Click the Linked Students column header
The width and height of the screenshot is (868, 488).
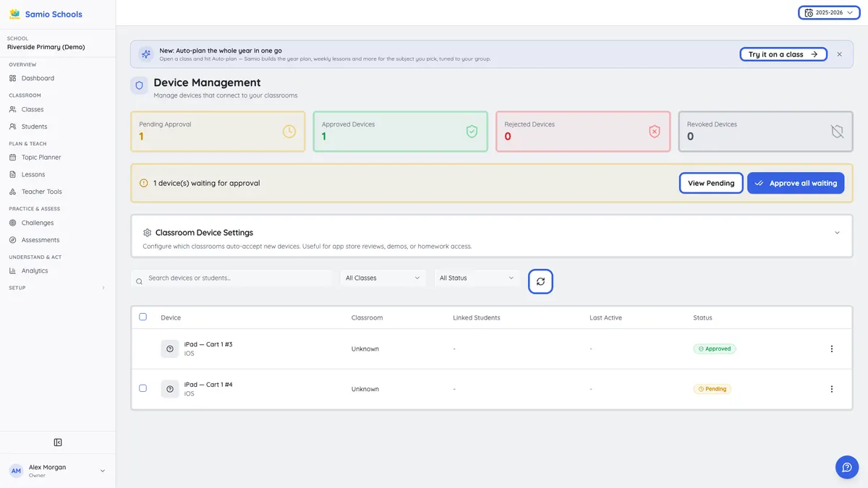(476, 317)
